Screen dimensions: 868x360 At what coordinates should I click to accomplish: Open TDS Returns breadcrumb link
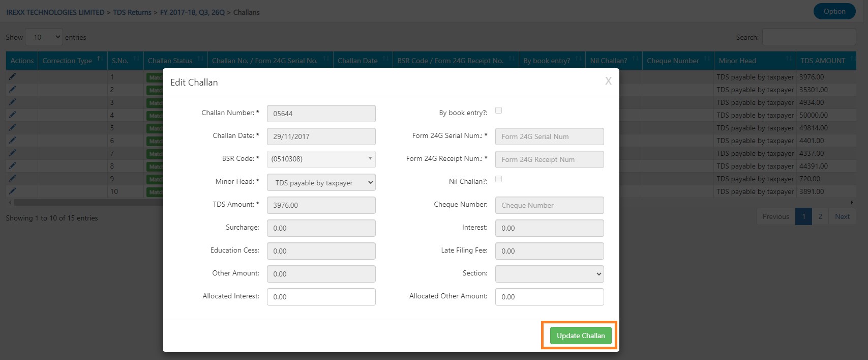[x=132, y=12]
